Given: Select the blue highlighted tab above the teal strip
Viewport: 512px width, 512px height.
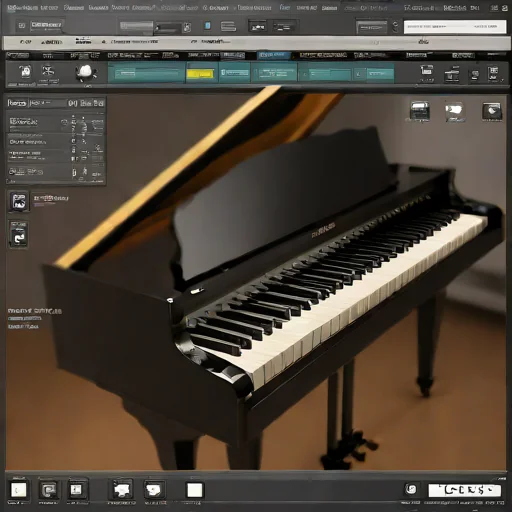Looking at the screenshot, I should 273,55.
